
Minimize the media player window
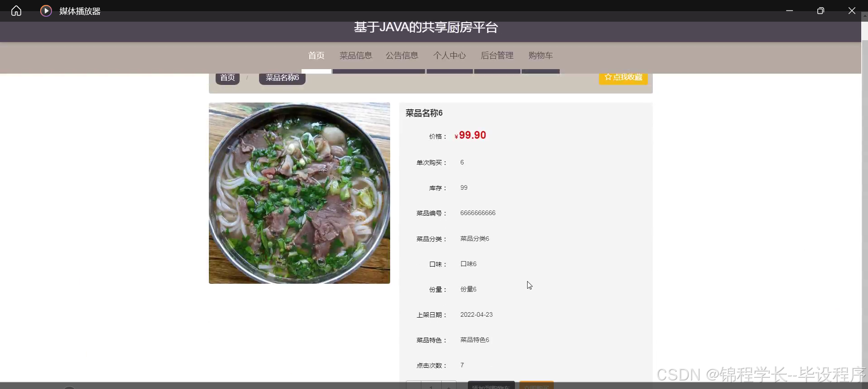(x=789, y=10)
